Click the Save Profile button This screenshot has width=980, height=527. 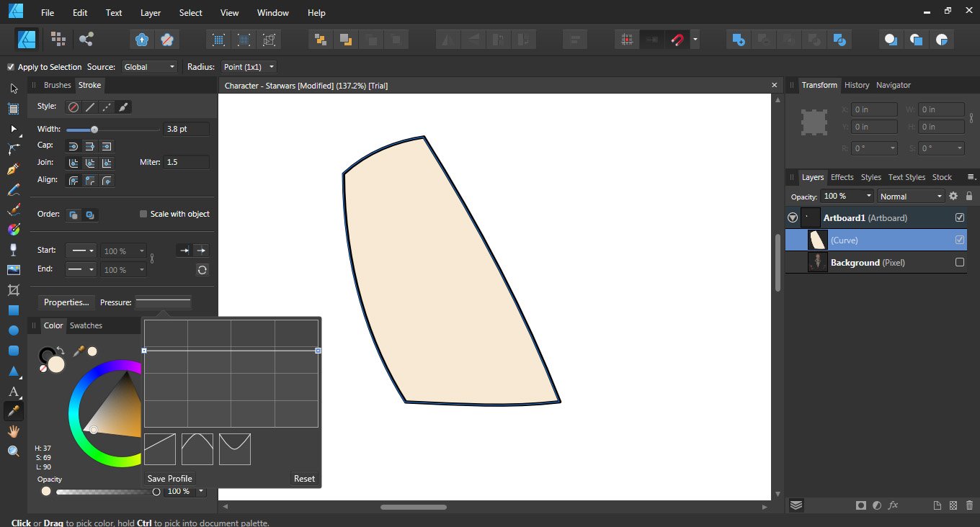(169, 478)
